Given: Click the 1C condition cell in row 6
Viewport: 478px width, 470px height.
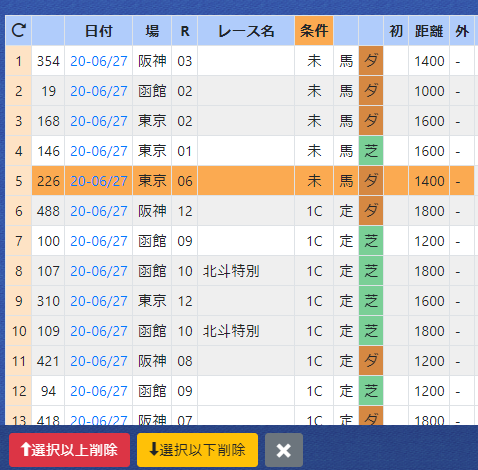Looking at the screenshot, I should pos(314,211).
